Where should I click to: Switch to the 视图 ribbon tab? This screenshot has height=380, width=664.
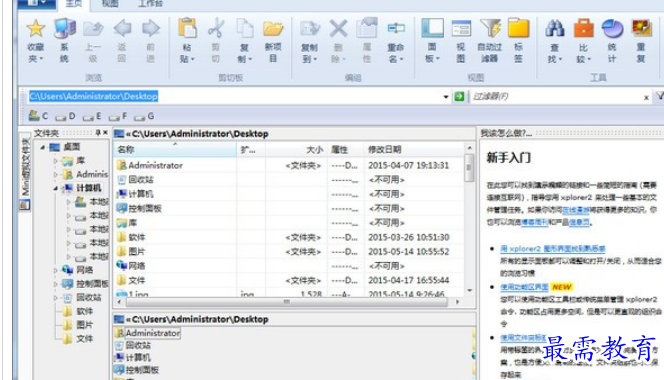[x=110, y=4]
